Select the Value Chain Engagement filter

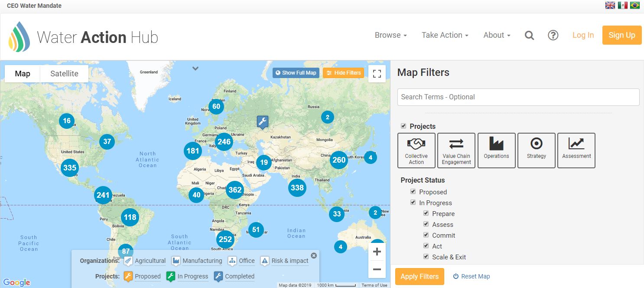click(x=456, y=151)
